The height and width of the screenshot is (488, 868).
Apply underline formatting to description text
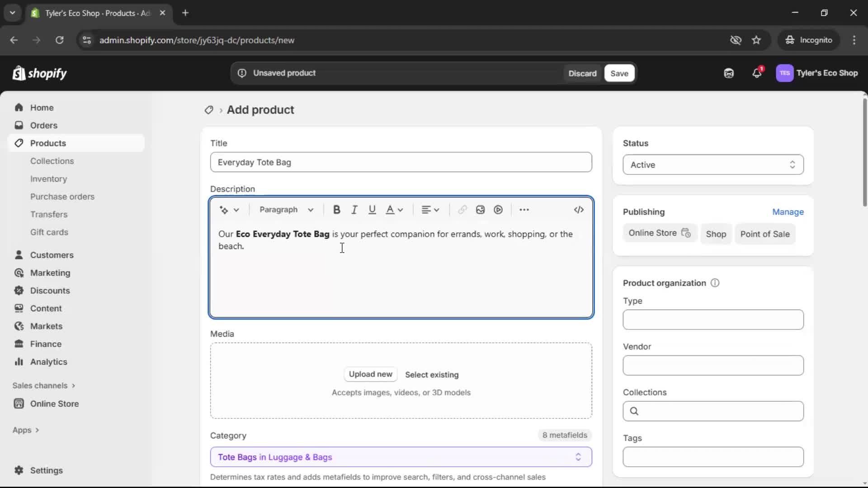point(372,210)
